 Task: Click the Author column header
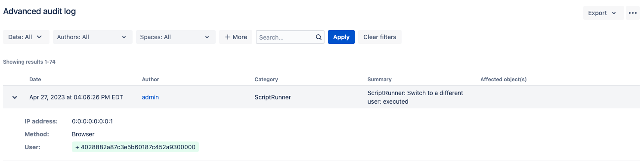[151, 80]
